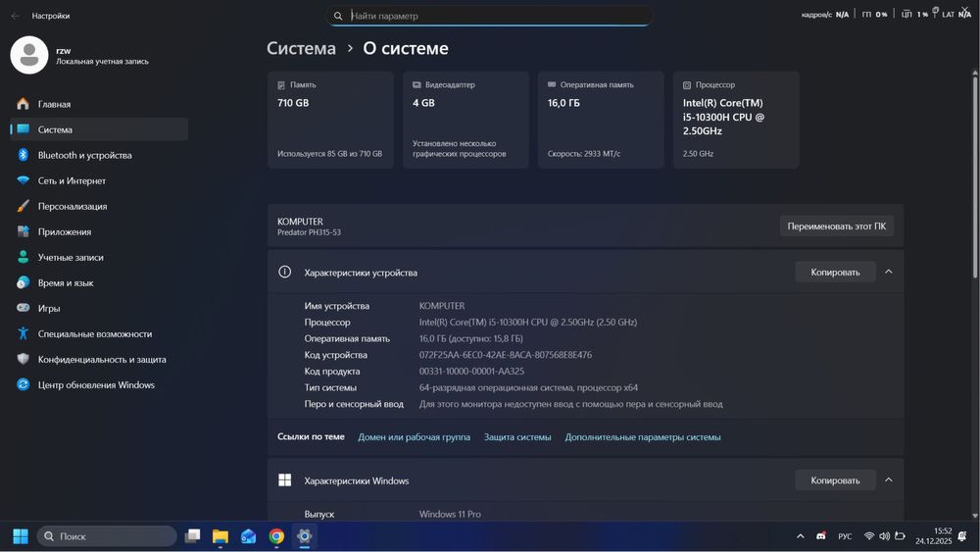The width and height of the screenshot is (980, 552).
Task: Open Главная home page in sidebar
Action: tap(99, 104)
